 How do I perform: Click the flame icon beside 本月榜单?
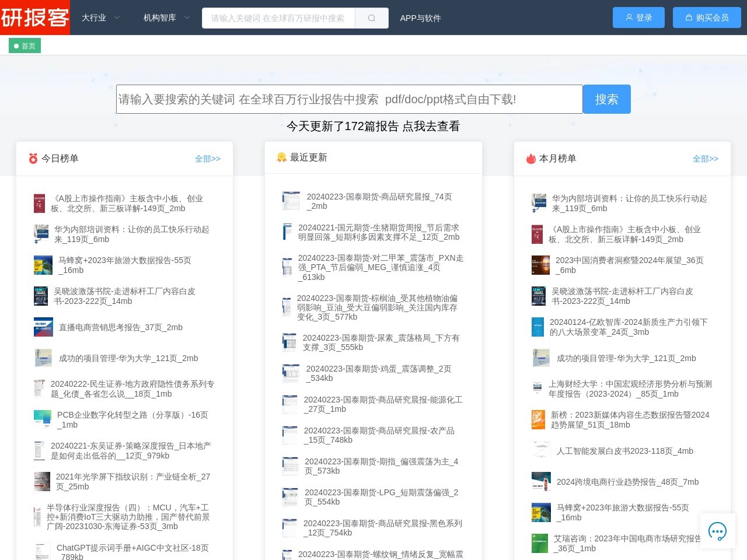pos(530,159)
